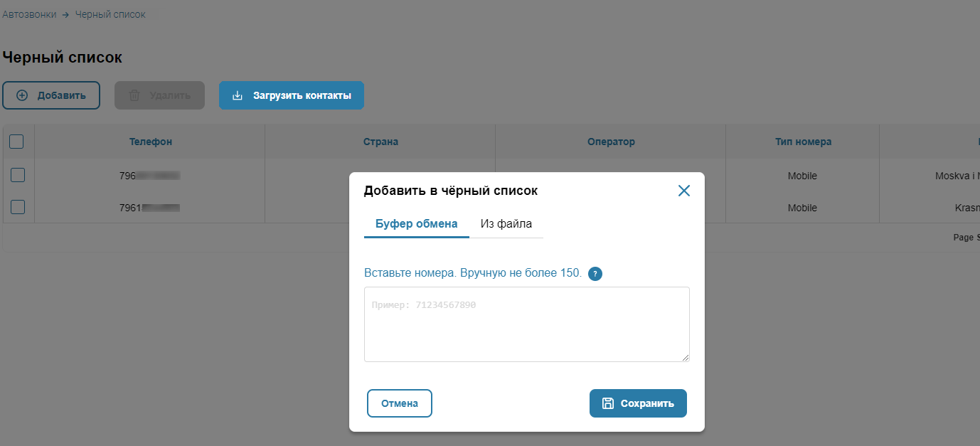Switch to the Буфер обмена tab
This screenshot has width=980, height=446.
tap(416, 223)
